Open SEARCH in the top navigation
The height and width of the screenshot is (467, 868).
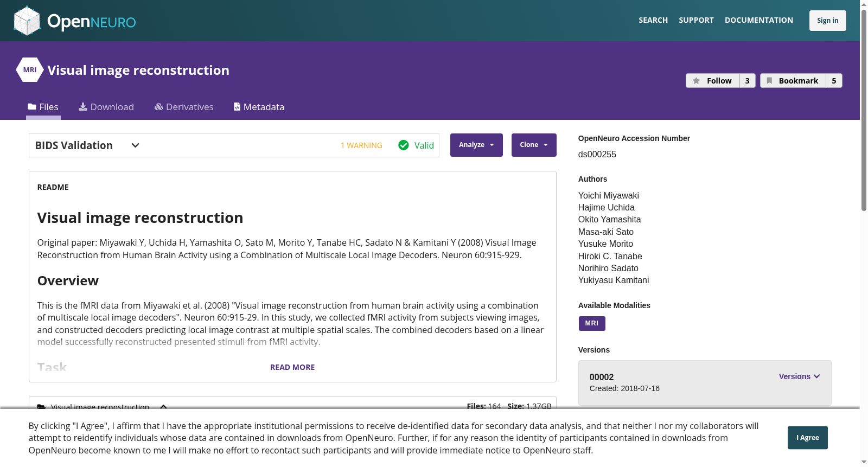click(653, 20)
